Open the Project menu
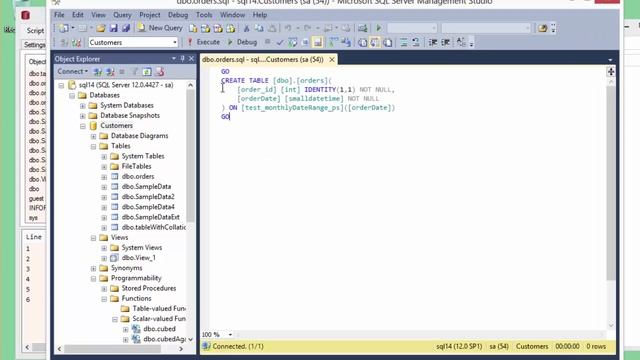 149,15
